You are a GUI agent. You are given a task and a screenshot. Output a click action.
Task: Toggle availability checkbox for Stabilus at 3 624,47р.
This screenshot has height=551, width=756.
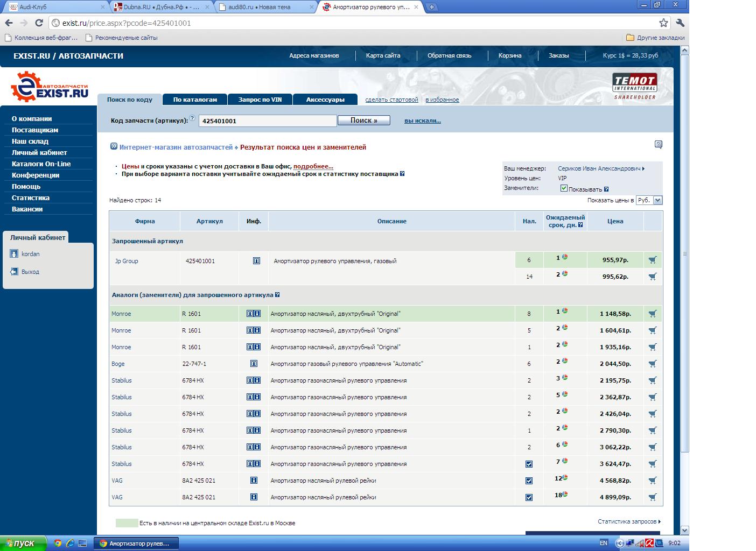[x=529, y=464]
